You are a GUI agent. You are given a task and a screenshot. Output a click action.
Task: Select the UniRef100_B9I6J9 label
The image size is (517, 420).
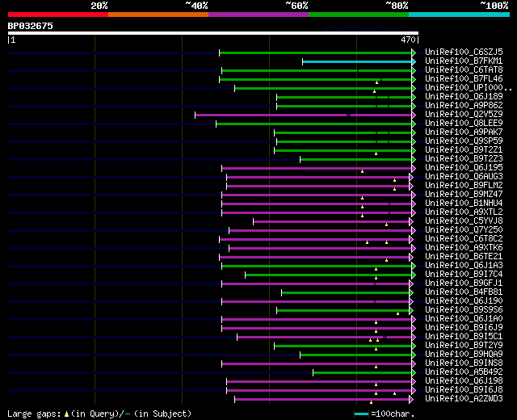pyautogui.click(x=464, y=328)
